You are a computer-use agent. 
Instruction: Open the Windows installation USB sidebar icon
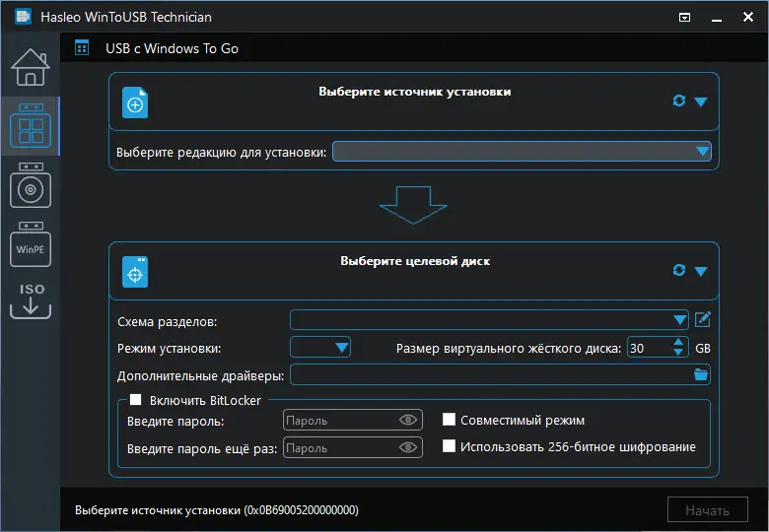coord(31,185)
